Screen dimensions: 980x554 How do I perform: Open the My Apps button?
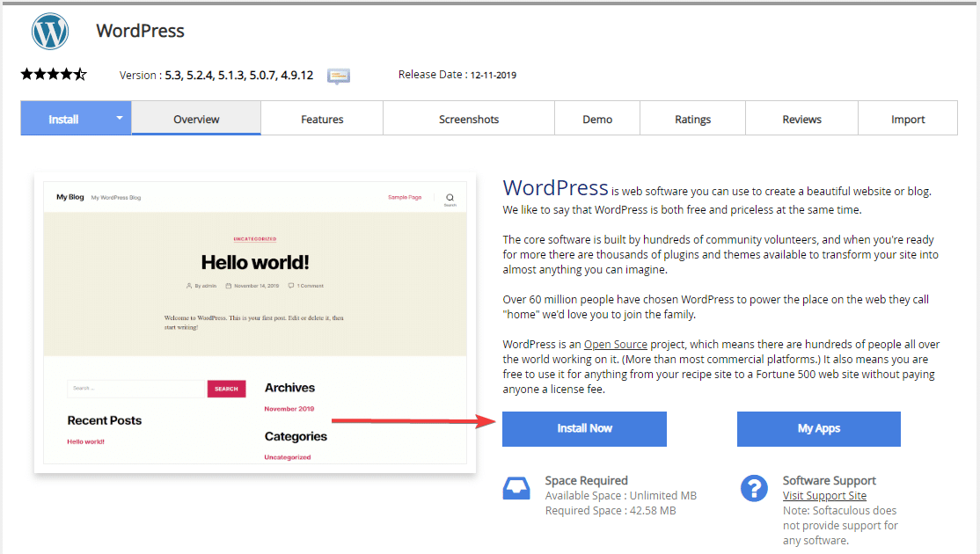(x=819, y=429)
